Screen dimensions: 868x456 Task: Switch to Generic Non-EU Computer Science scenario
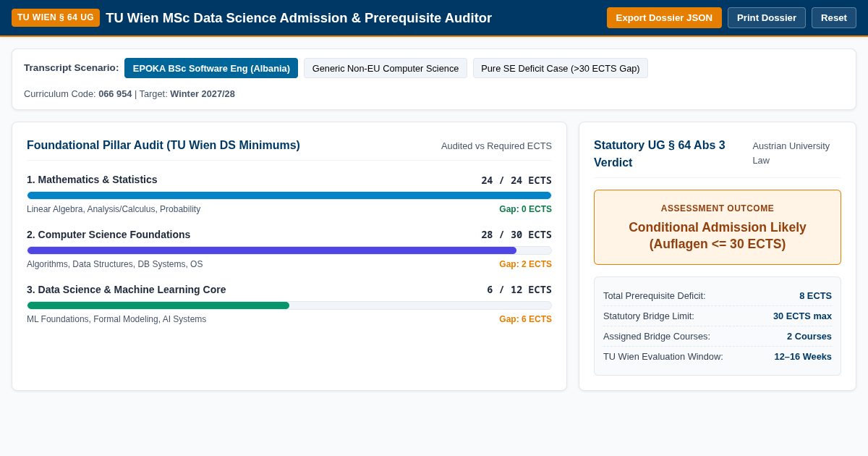[386, 68]
